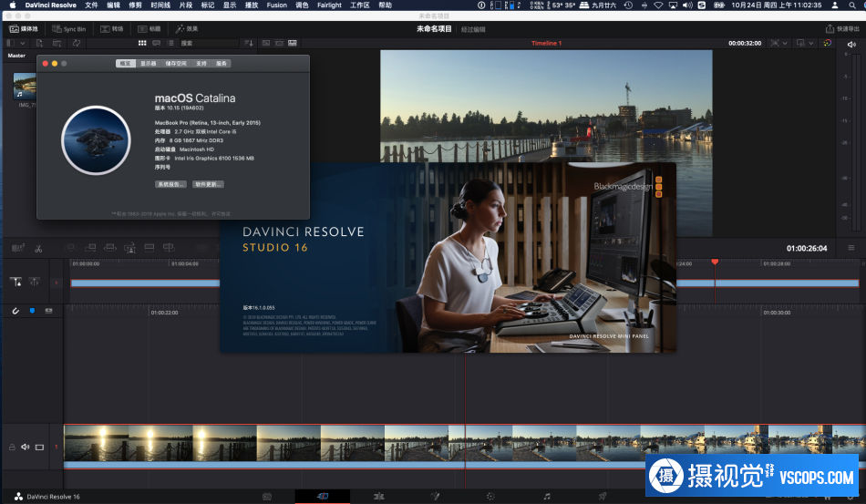Click the sync clips icon

pyautogui.click(x=77, y=43)
